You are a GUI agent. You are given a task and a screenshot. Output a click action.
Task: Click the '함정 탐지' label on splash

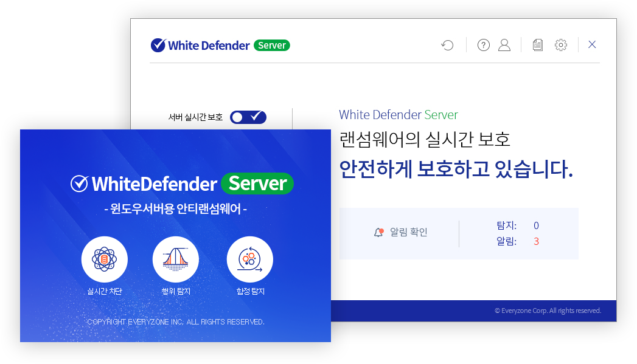[x=250, y=291]
